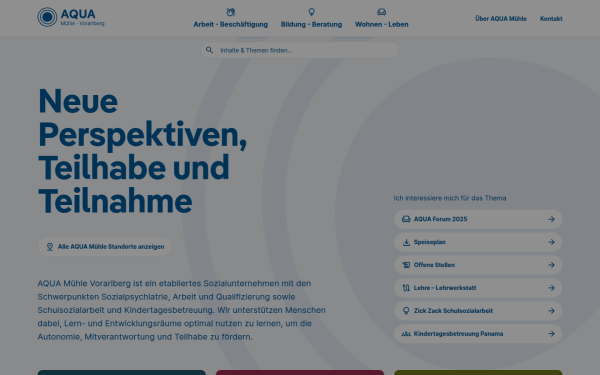The image size is (600, 375).
Task: Click the arrow on Lehre – Lehrwerkstatt row
Action: [x=551, y=288]
